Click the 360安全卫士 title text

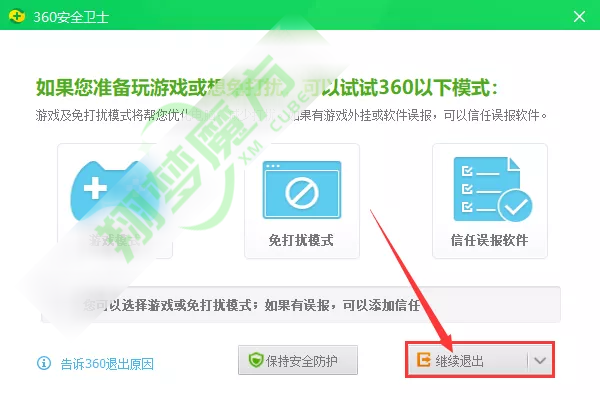coord(71,17)
